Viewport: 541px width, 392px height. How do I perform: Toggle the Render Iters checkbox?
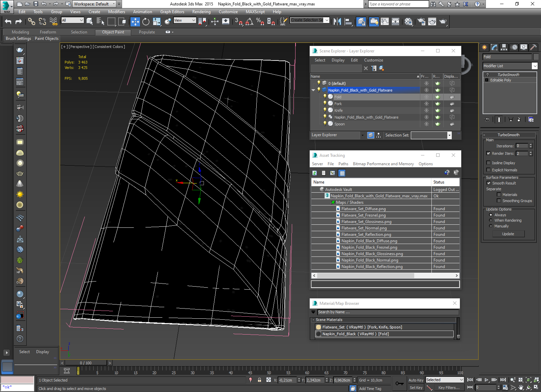pyautogui.click(x=488, y=153)
